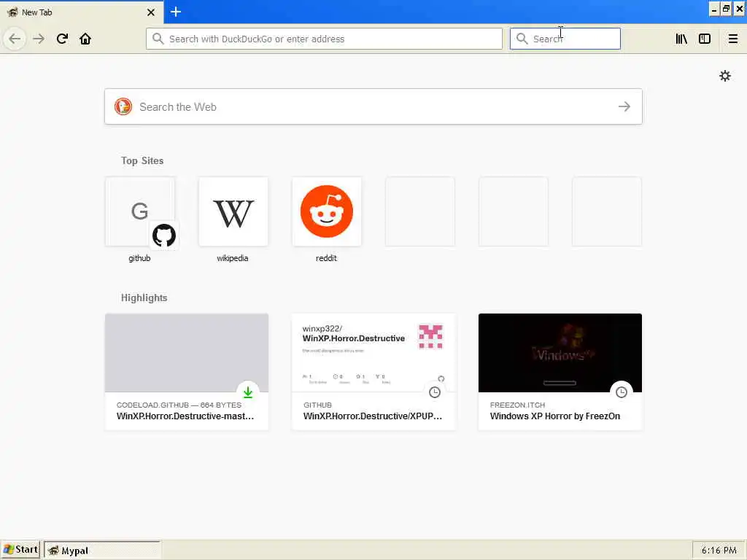Click the address bar magnifier icon

[158, 39]
